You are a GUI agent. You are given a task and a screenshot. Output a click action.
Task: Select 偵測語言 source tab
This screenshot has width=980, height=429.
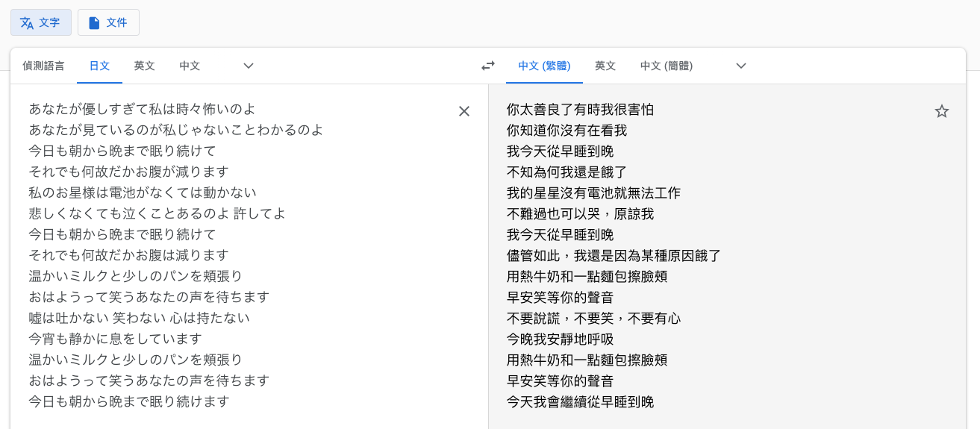point(43,66)
